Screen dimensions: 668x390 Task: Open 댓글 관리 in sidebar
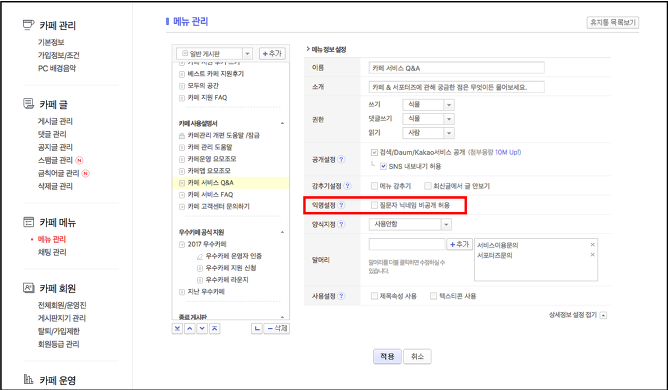pos(52,134)
